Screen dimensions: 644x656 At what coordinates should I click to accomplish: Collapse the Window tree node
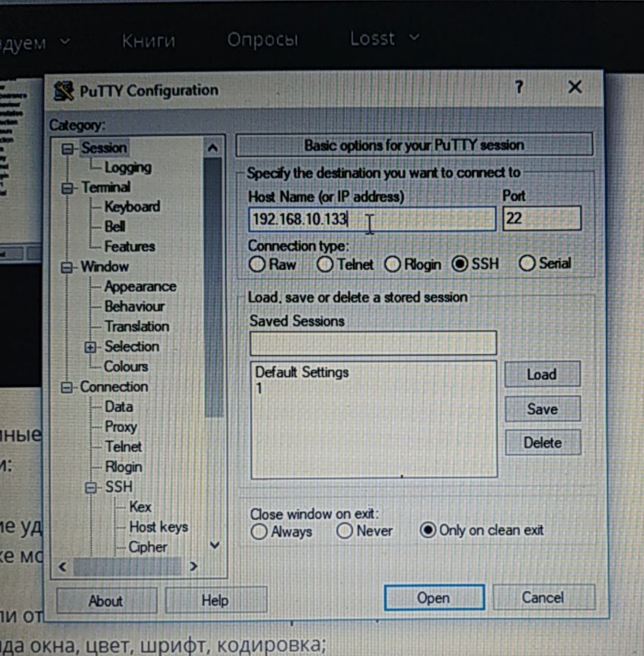67,268
